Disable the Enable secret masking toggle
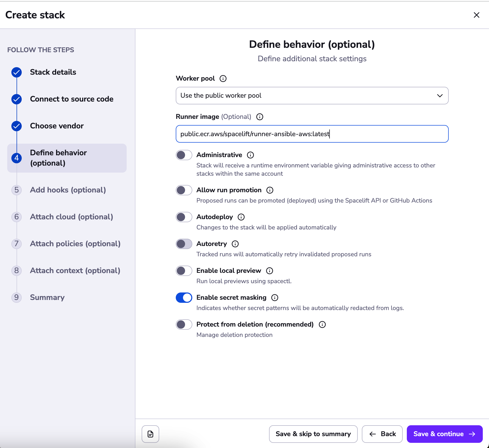This screenshot has width=489, height=448. (x=184, y=298)
